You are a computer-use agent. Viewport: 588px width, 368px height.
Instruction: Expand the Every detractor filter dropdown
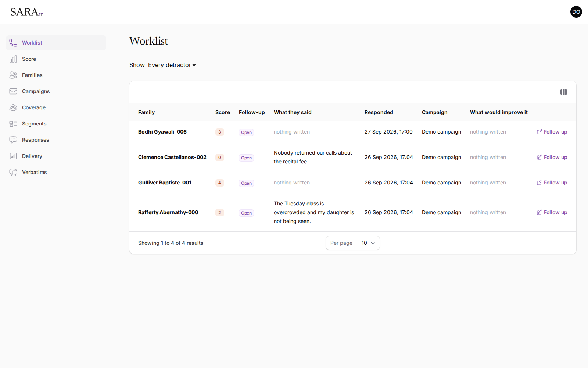(172, 65)
